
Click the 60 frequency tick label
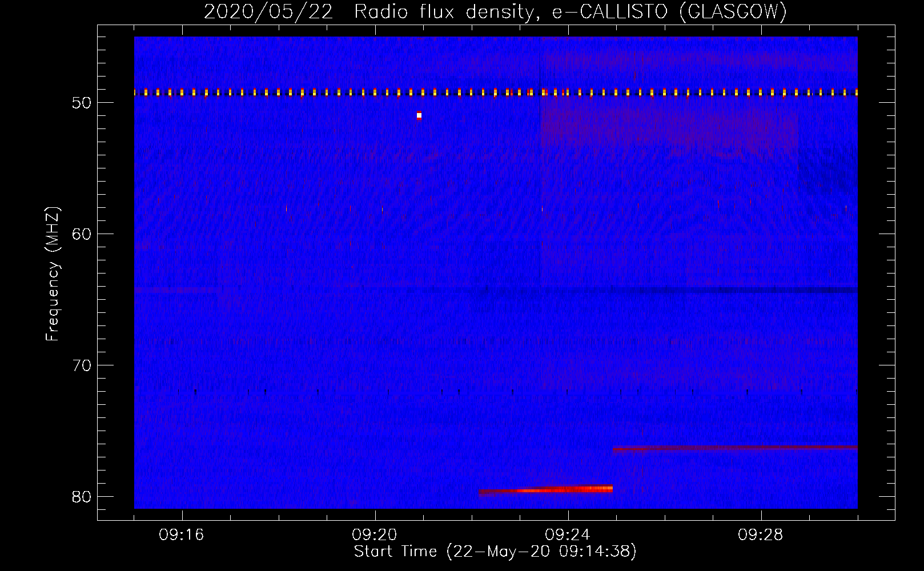[82, 234]
